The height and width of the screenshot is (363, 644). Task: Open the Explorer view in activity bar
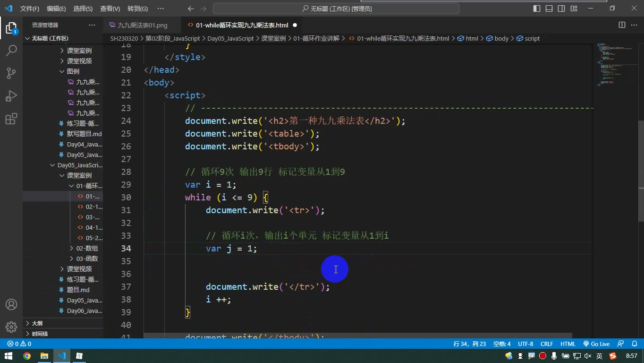click(11, 28)
